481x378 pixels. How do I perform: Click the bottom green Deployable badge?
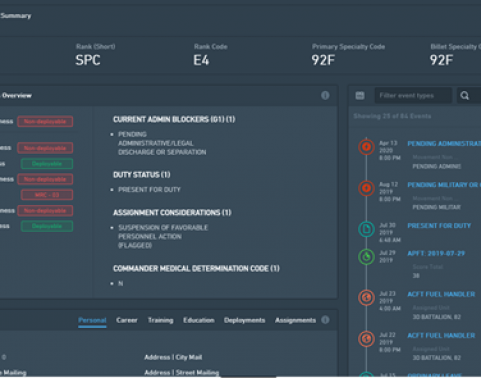point(47,226)
